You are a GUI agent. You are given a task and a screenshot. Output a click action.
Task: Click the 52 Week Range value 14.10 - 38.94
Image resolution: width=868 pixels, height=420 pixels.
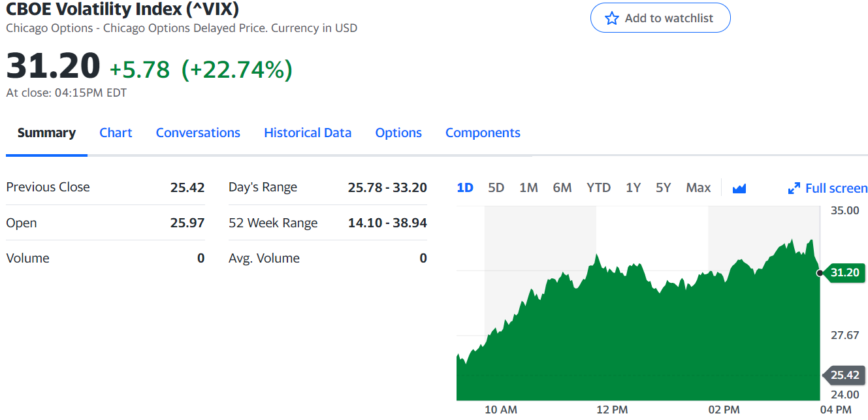(387, 223)
